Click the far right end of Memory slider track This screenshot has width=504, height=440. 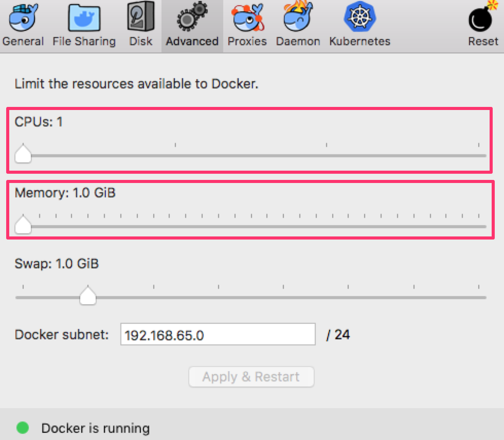pos(484,226)
